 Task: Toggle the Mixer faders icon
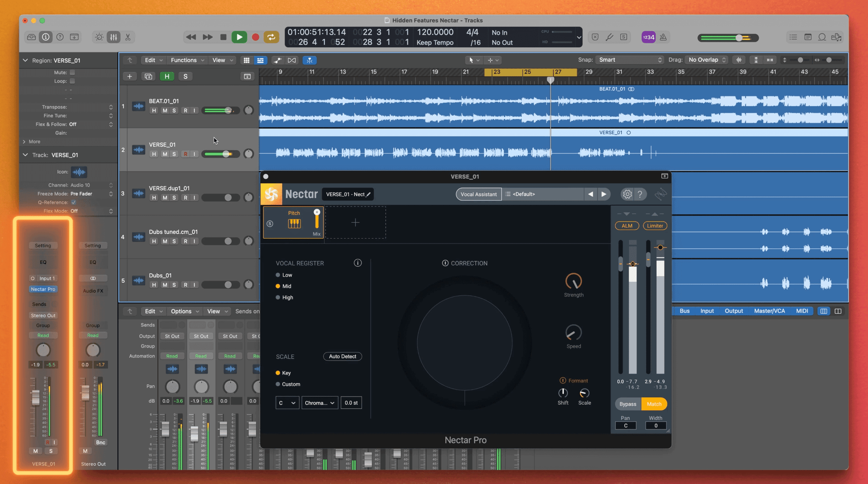point(114,37)
